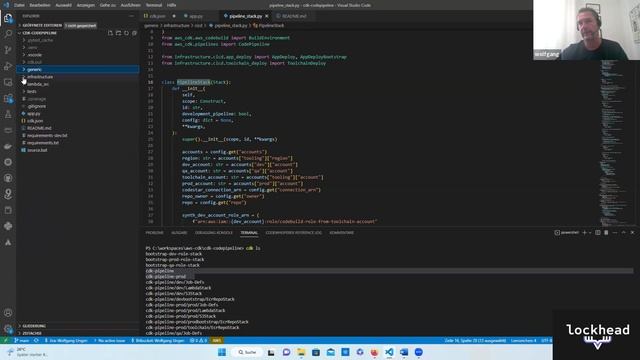This screenshot has height=360, width=640.
Task: Click 'No active issue' in status bar
Action: click(109, 340)
